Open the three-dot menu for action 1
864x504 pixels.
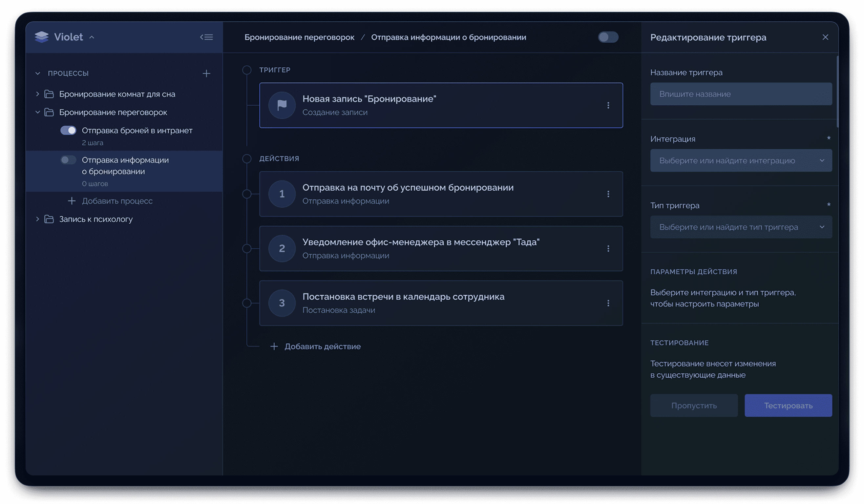[x=608, y=194]
